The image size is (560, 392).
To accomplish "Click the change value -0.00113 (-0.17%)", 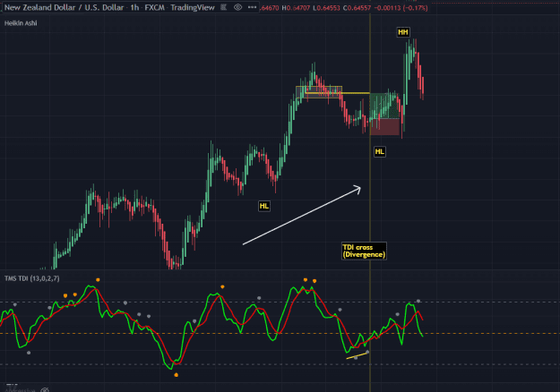I will 401,7.
